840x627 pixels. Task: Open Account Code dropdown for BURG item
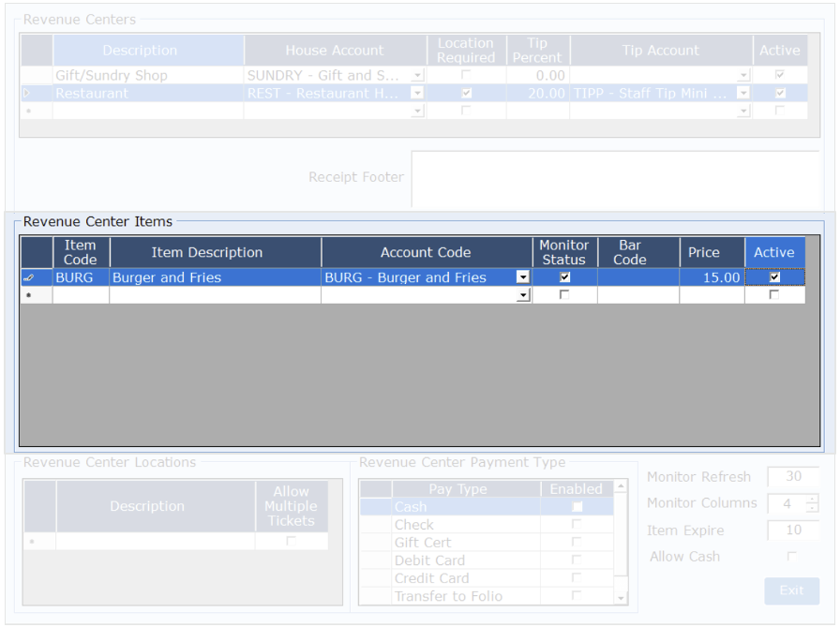click(x=523, y=277)
